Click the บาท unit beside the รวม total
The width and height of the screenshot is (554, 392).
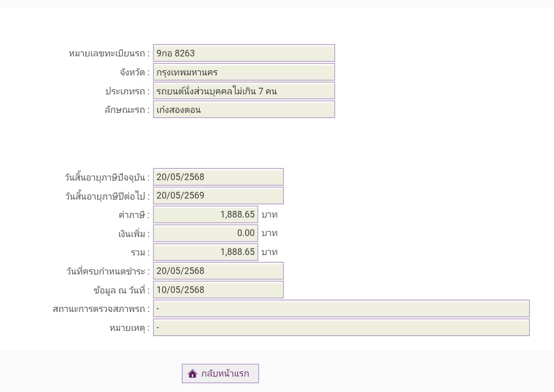tap(269, 252)
